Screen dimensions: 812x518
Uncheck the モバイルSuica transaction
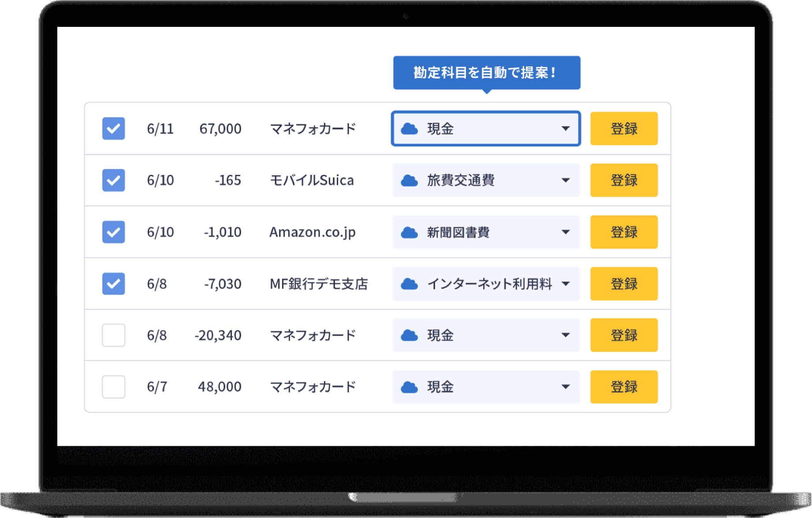pos(113,180)
